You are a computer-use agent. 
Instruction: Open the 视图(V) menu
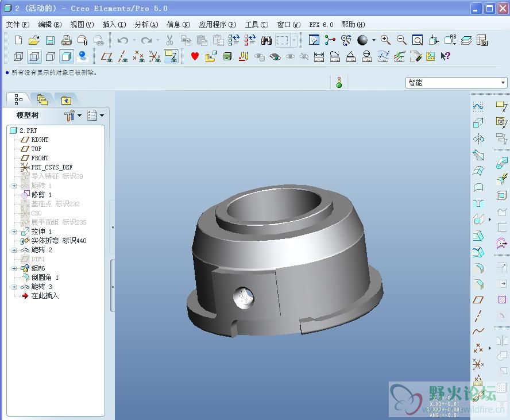click(x=82, y=25)
